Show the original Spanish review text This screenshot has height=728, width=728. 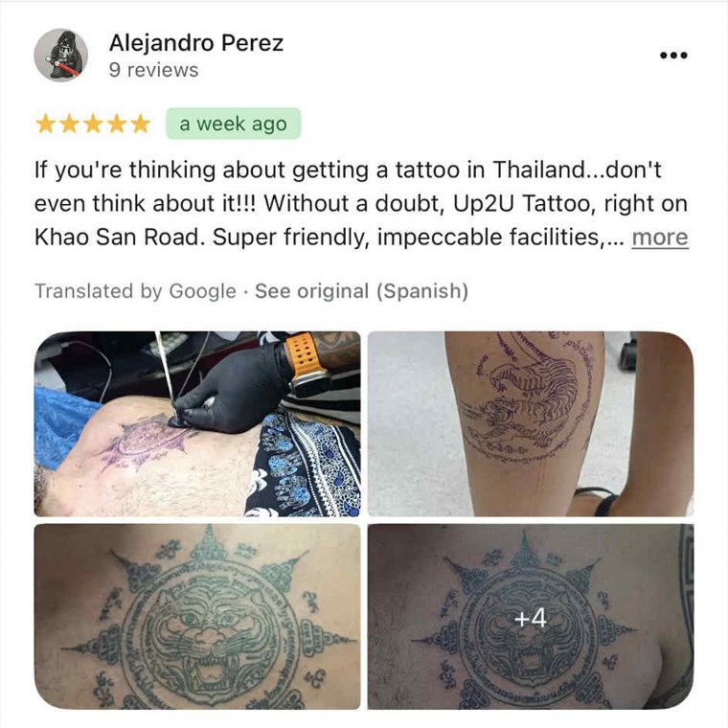[x=361, y=291]
